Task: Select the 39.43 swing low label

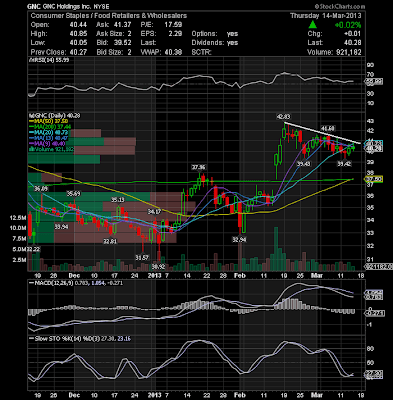Action: (303, 164)
